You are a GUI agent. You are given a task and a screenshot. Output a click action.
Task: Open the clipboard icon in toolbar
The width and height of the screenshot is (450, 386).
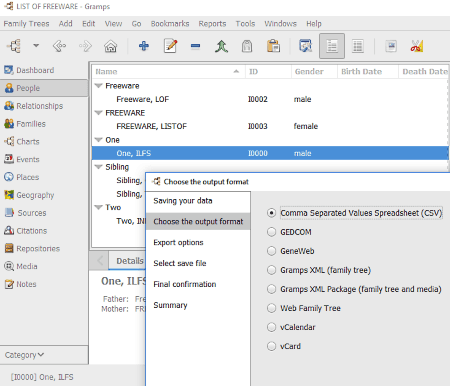click(273, 46)
